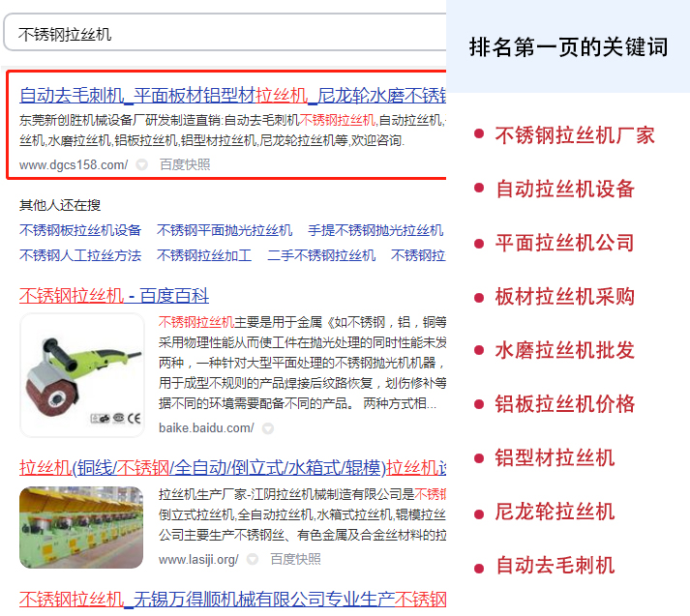Open the dropdown arrow beside www.lasiji.org
This screenshot has height=616, width=690.
[253, 559]
